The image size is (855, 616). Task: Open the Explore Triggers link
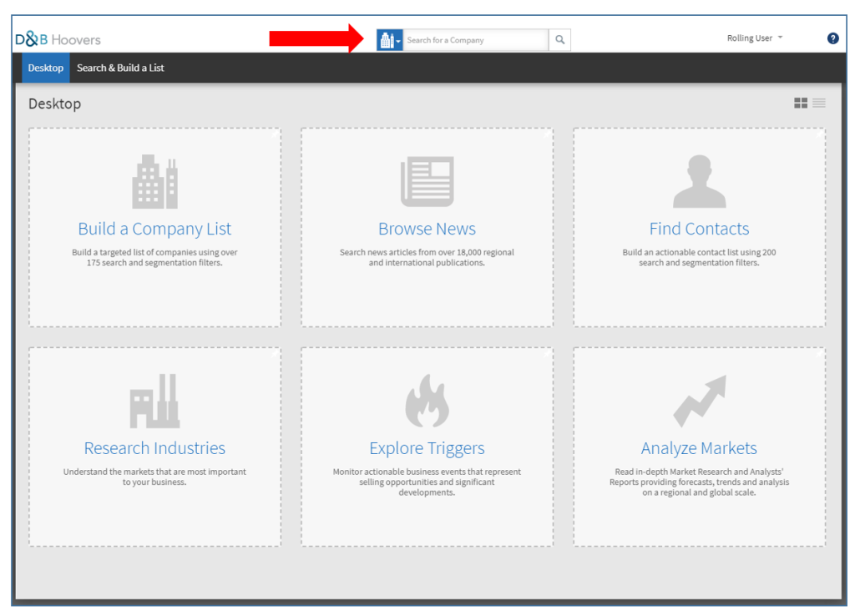tap(427, 448)
